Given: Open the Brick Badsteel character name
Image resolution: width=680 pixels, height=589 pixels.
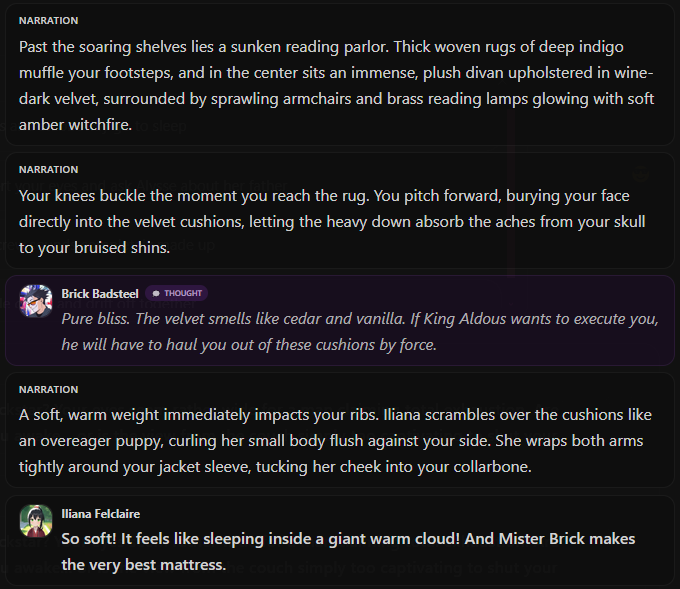Looking at the screenshot, I should pos(100,294).
